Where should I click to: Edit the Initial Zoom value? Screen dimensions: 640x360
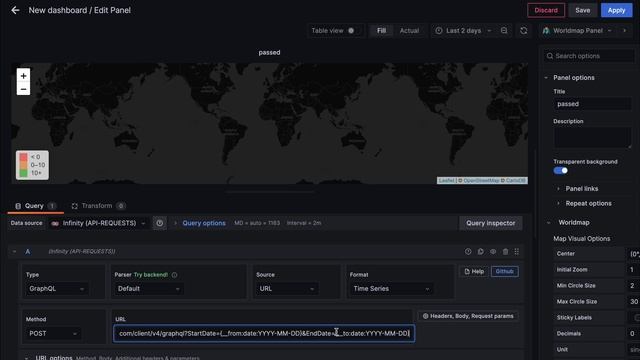pyautogui.click(x=633, y=269)
